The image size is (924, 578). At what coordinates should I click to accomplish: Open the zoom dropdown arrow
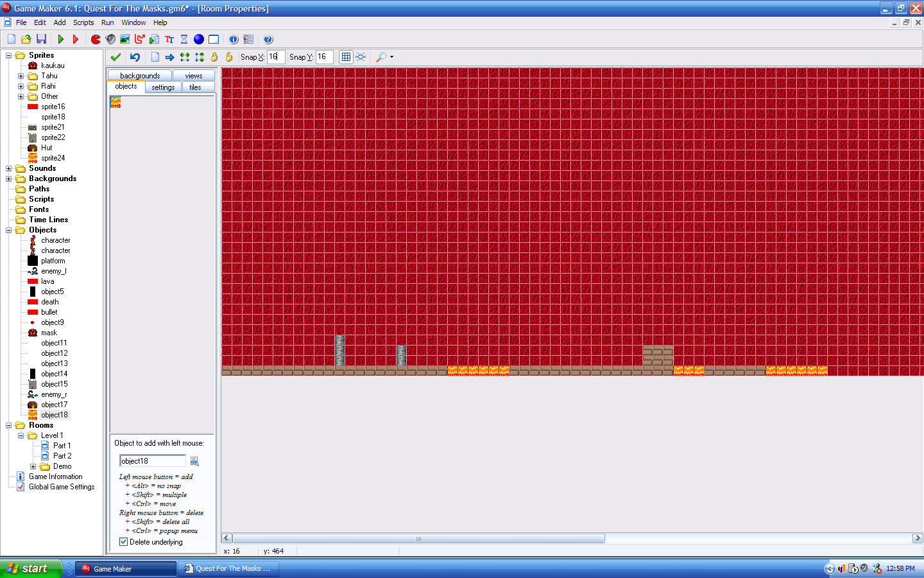click(x=391, y=57)
